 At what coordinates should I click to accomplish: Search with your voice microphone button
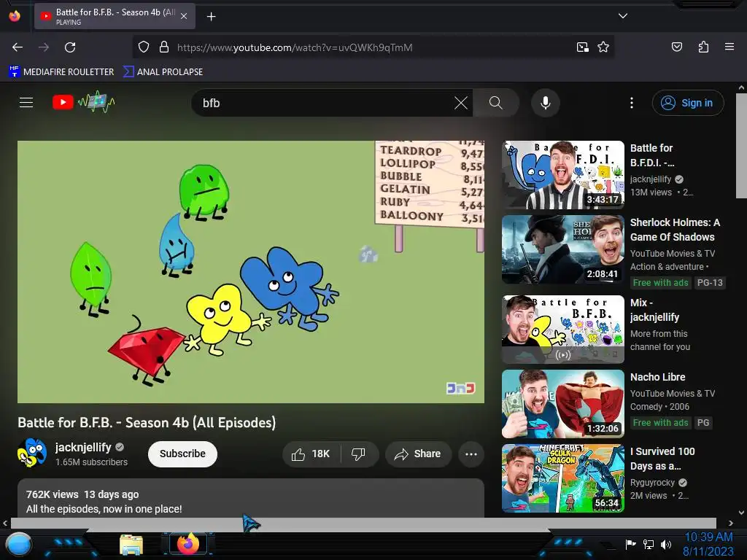tap(546, 103)
